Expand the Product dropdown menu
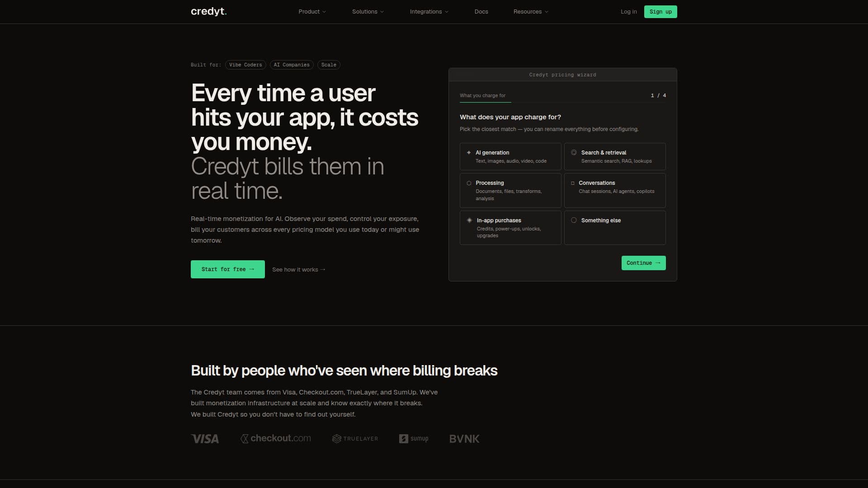The width and height of the screenshot is (868, 488). 312,12
